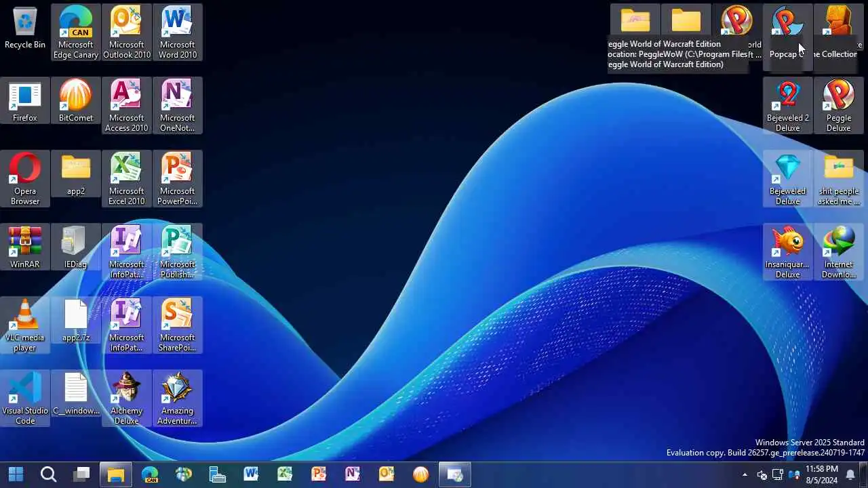868x488 pixels.
Task: Click the Microsoft Excel 2010 desktop shortcut
Action: coord(127,178)
